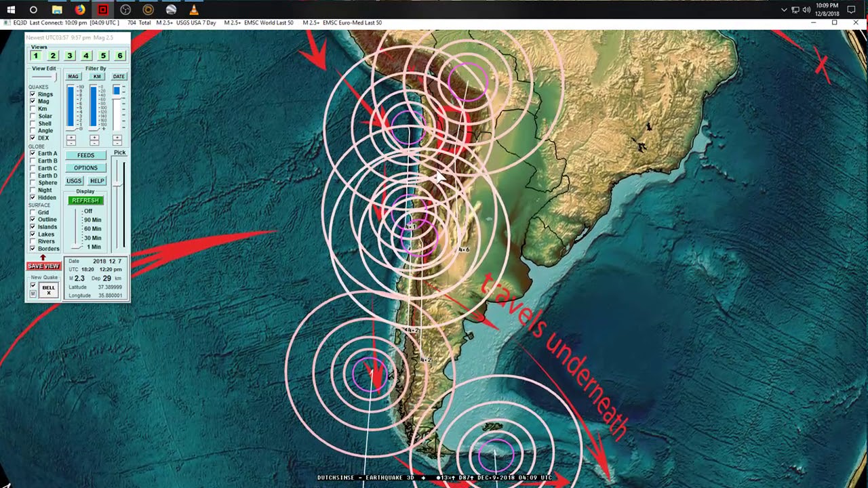Open the OPTIONS panel

point(85,167)
